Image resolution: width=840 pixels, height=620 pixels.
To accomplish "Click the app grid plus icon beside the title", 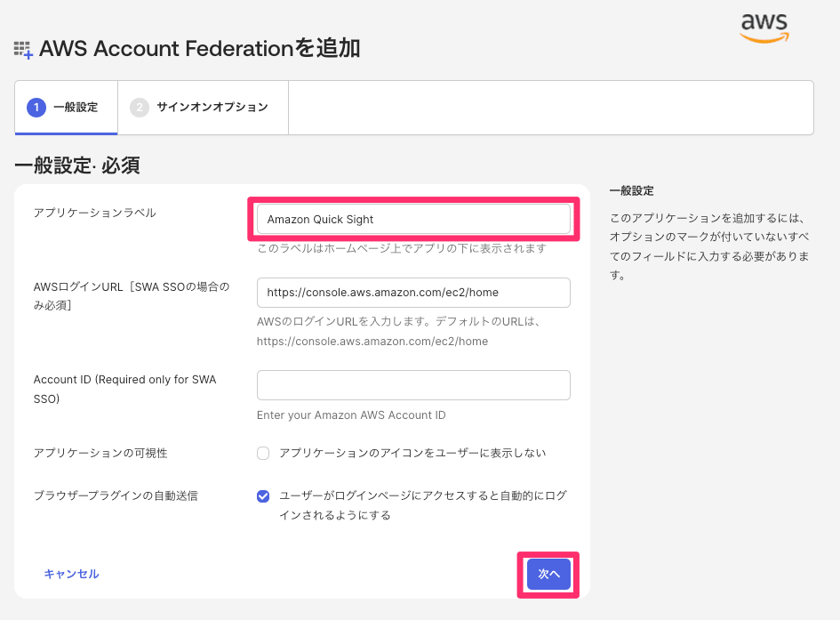I will (23, 50).
